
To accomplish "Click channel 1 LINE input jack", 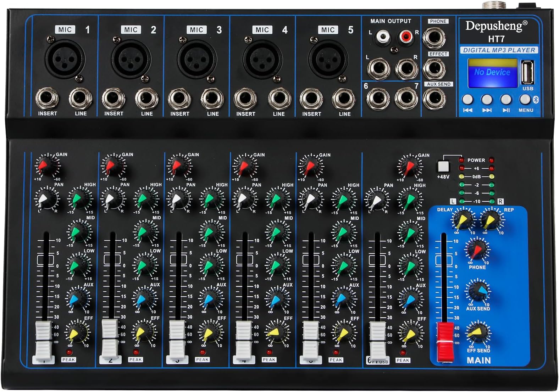I will click(81, 99).
